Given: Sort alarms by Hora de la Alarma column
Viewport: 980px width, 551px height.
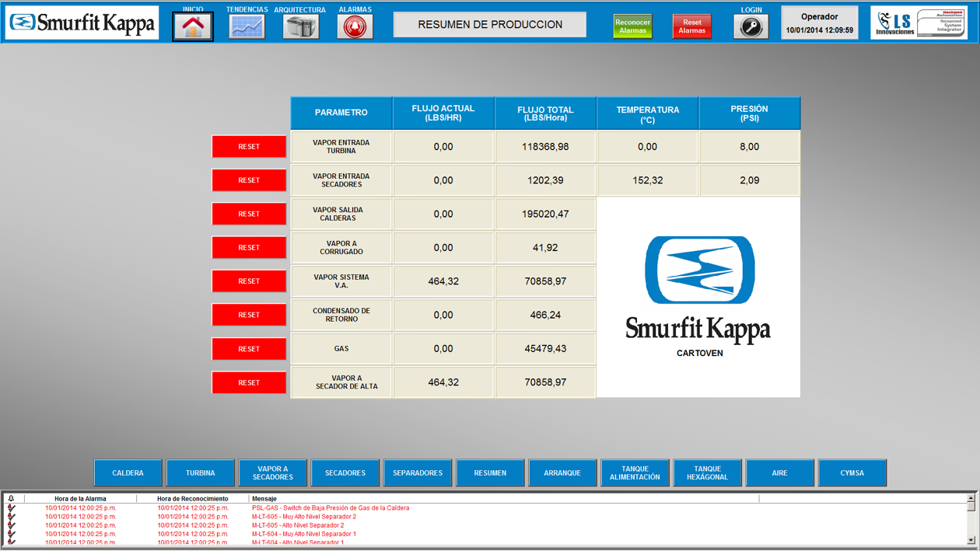Looking at the screenshot, I should 80,499.
